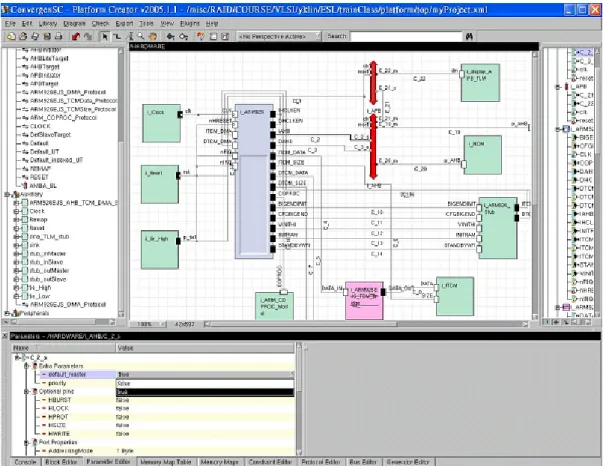This screenshot has width=603, height=466.
Task: Collapse the Extra Parameters group
Action: pos(27,366)
